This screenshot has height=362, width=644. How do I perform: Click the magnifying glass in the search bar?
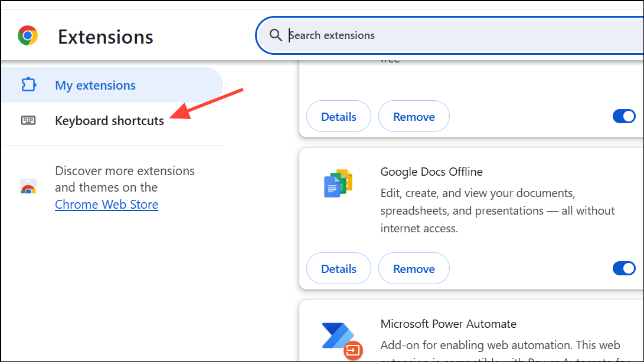click(x=275, y=35)
